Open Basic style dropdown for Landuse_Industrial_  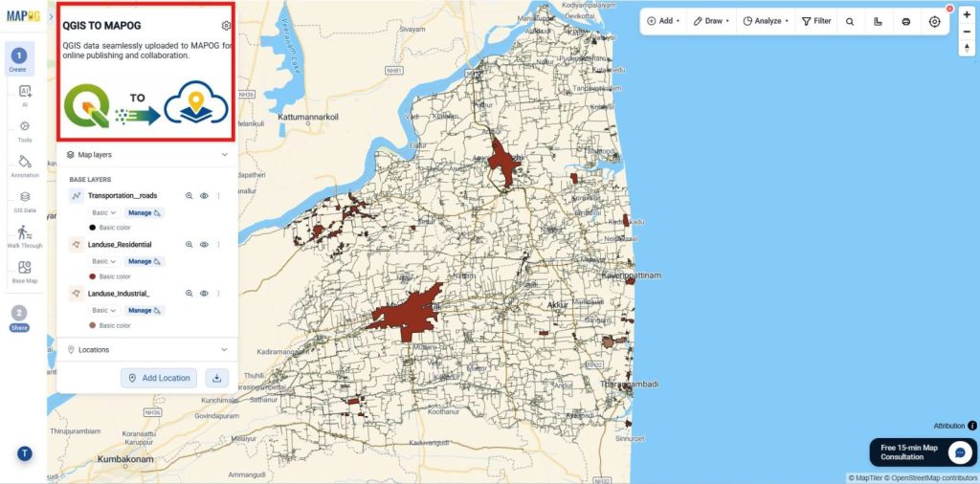103,310
